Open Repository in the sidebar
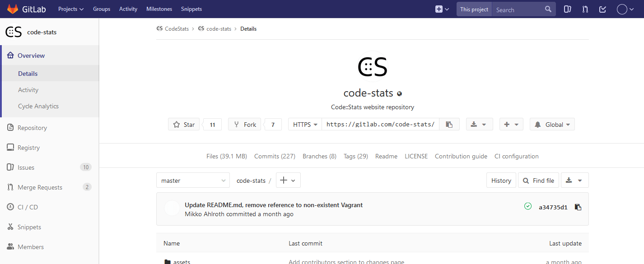The height and width of the screenshot is (264, 644). 32,128
